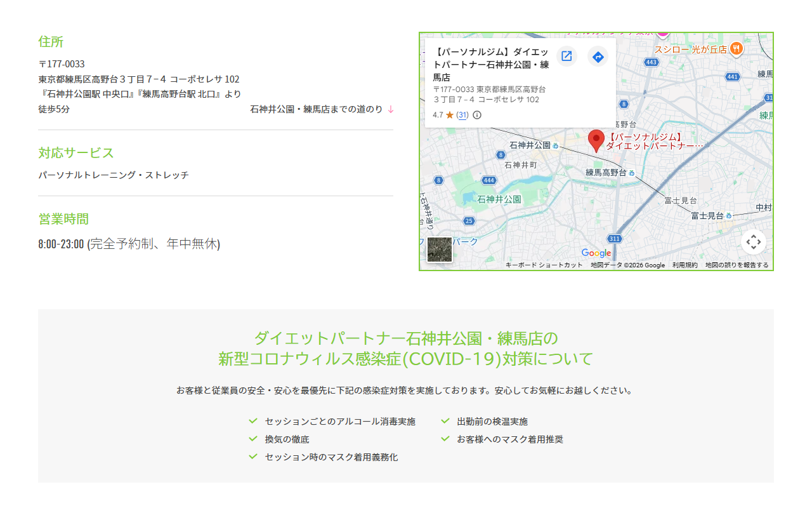Image resolution: width=812 pixels, height=508 pixels.
Task: Click the 31 reviews link
Action: point(462,115)
